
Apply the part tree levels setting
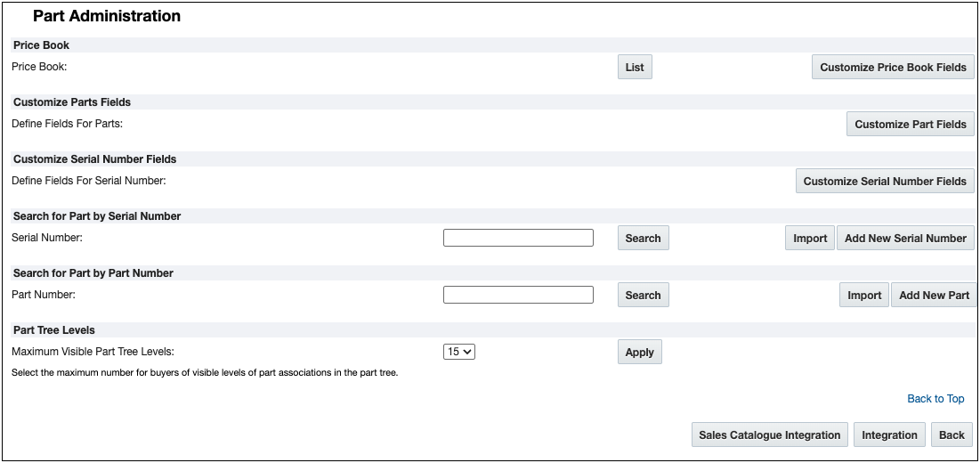click(639, 352)
